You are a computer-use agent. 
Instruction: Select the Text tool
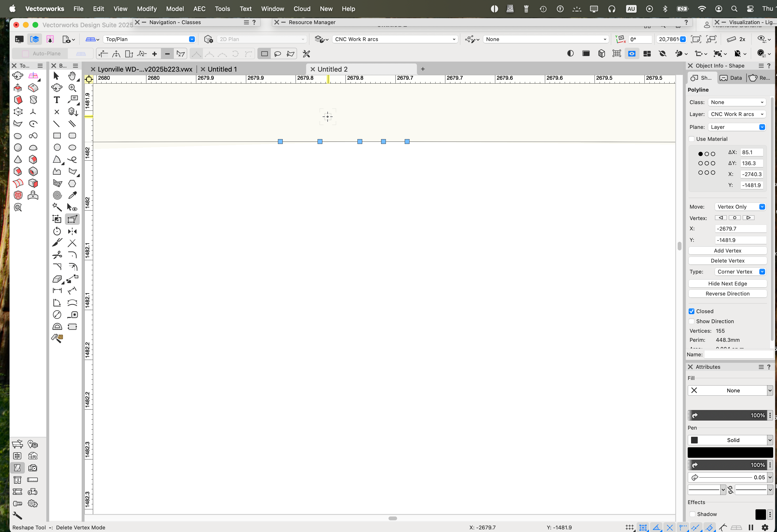coord(57,100)
